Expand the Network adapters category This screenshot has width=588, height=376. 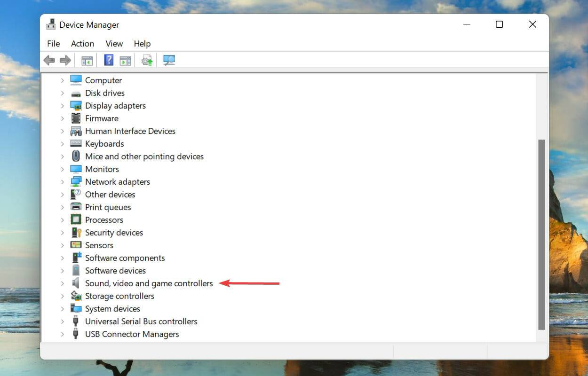63,181
